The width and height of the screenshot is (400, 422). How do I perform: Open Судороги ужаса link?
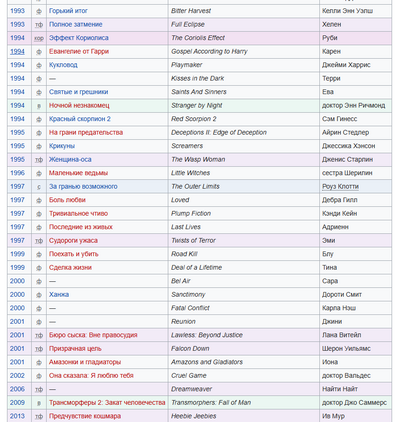[x=73, y=240]
